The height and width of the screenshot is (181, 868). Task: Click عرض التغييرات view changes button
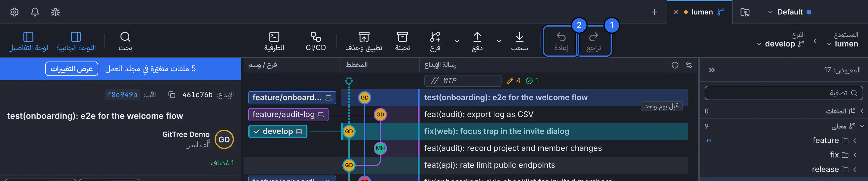(x=72, y=69)
